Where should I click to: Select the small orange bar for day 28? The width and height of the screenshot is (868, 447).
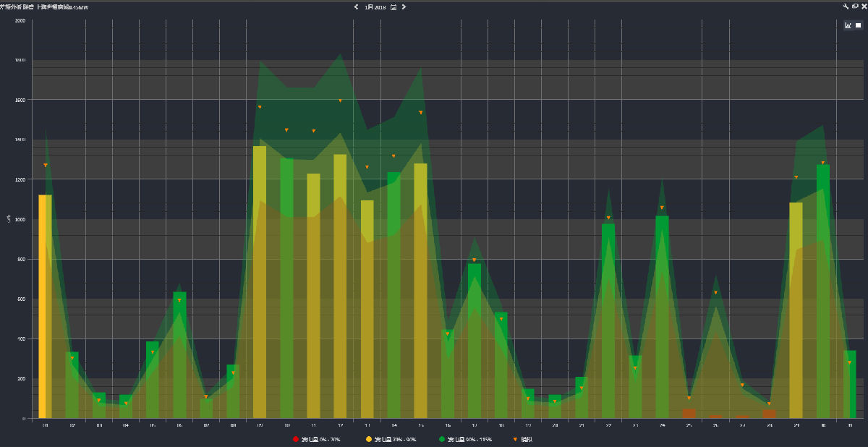coord(769,414)
